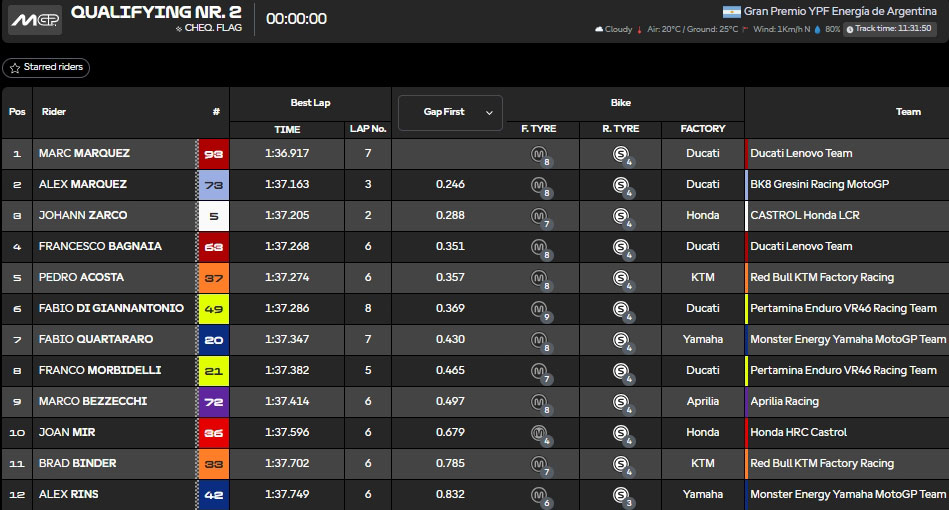
Task: Click Marc Marquez's front tyre icon
Action: coord(540,154)
